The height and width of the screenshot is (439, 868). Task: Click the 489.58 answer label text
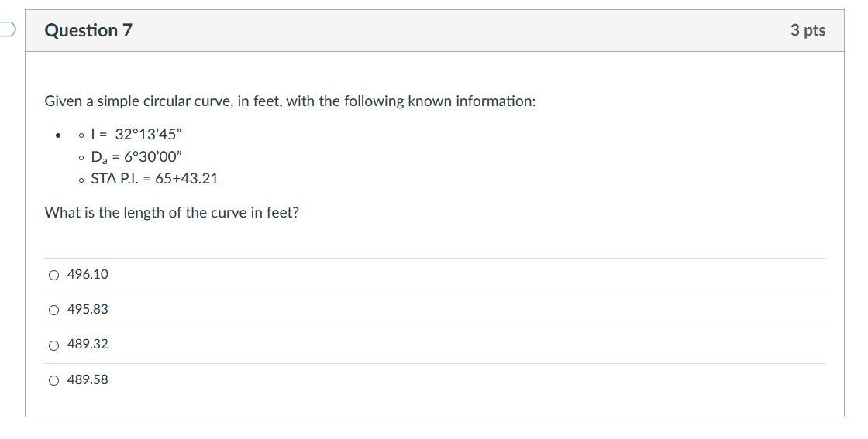click(x=88, y=379)
